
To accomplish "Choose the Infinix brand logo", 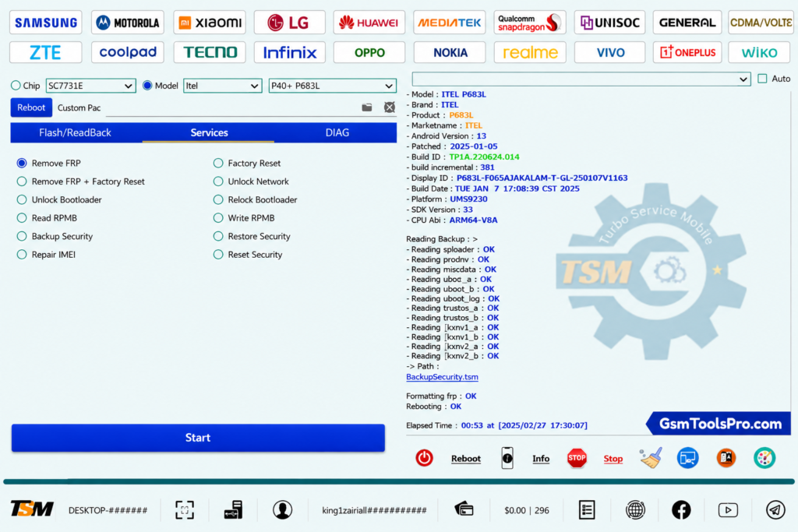I will click(x=290, y=52).
